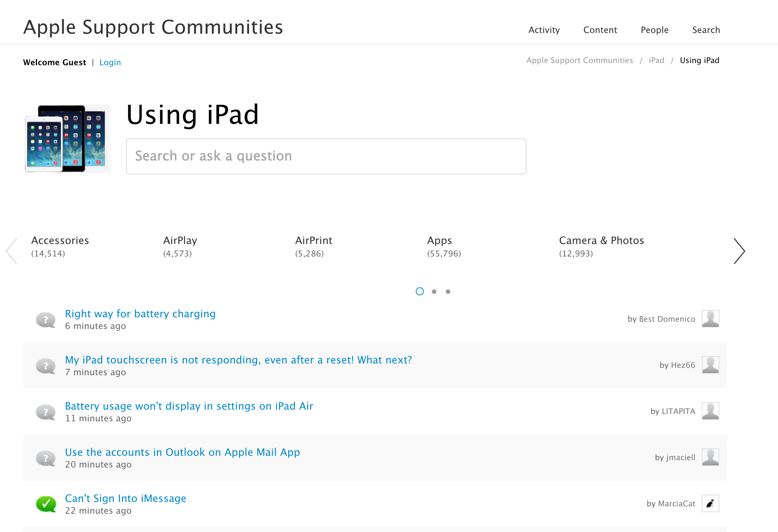
Task: Open the Login link
Action: (x=110, y=62)
